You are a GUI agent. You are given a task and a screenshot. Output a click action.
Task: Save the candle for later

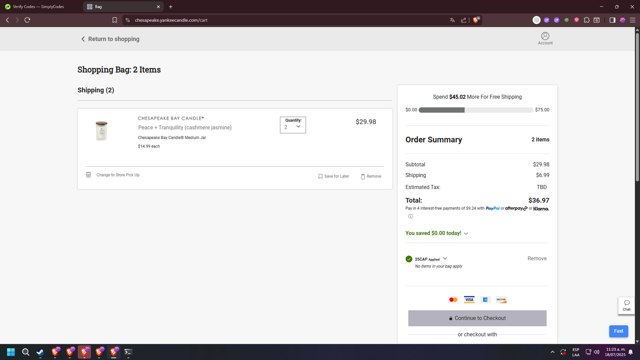(x=333, y=176)
